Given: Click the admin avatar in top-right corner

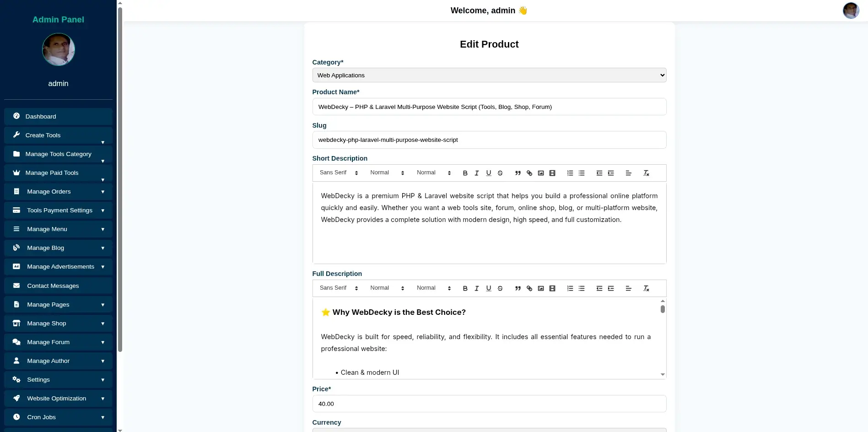Looking at the screenshot, I should coord(851,11).
